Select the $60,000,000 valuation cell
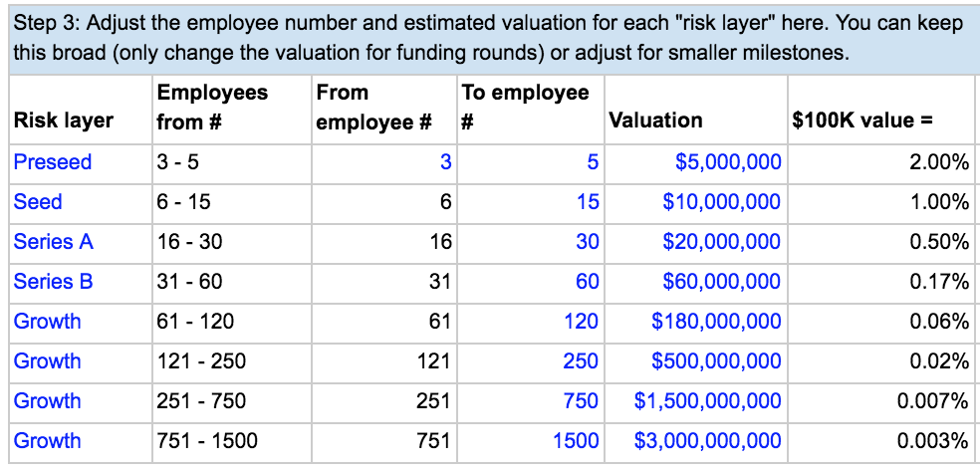Screen dimensions: 980x470 coord(695,283)
